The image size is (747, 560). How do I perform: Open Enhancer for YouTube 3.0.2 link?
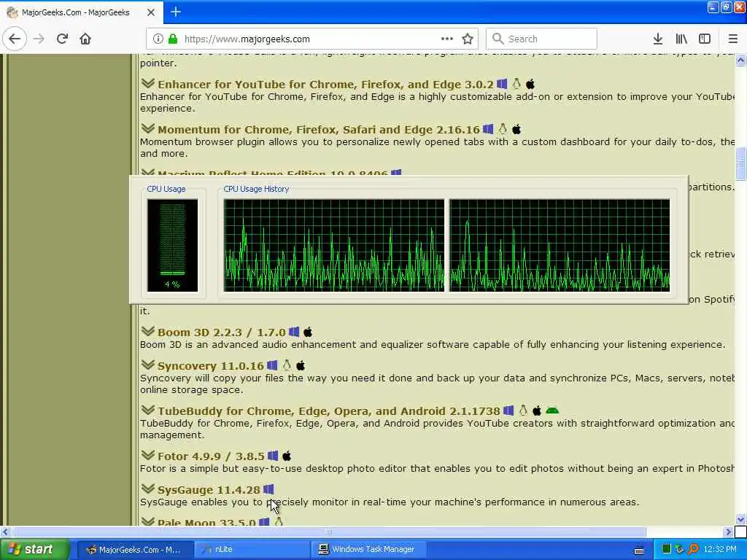(325, 85)
